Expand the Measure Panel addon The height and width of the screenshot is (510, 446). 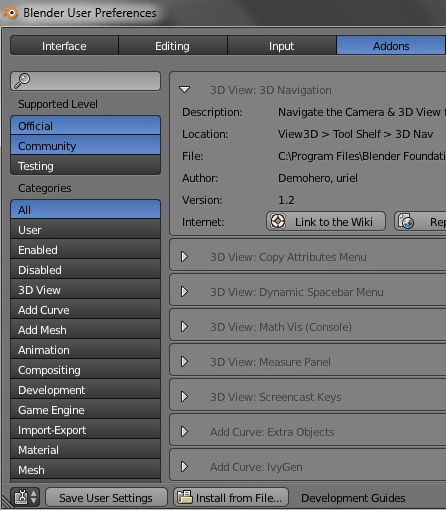pos(184,362)
